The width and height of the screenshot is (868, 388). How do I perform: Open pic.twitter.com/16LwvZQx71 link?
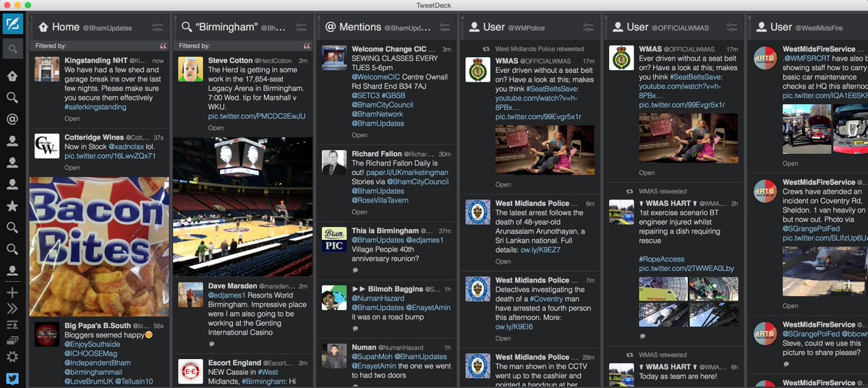(110, 156)
